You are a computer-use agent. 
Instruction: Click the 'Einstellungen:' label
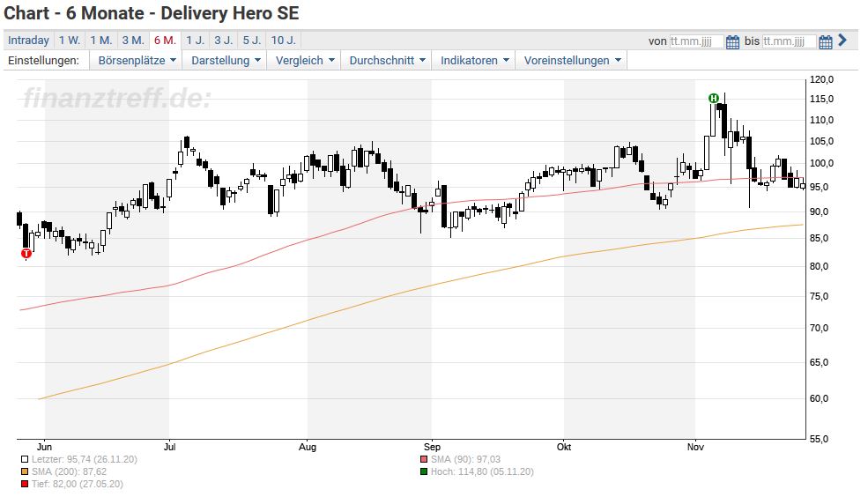coord(43,60)
